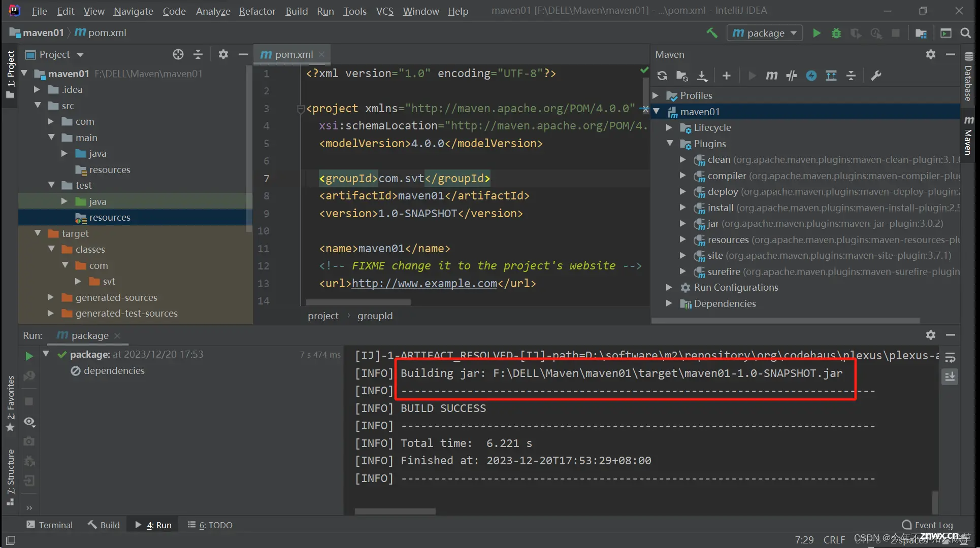Execute Maven goal via the m icon
This screenshot has width=980, height=548.
tap(772, 76)
